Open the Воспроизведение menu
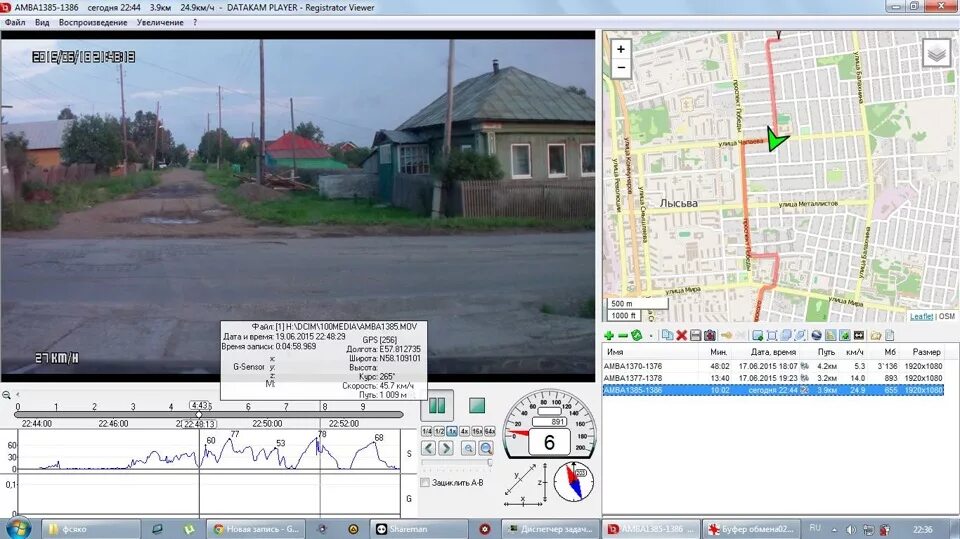The height and width of the screenshot is (539, 960). coord(93,22)
